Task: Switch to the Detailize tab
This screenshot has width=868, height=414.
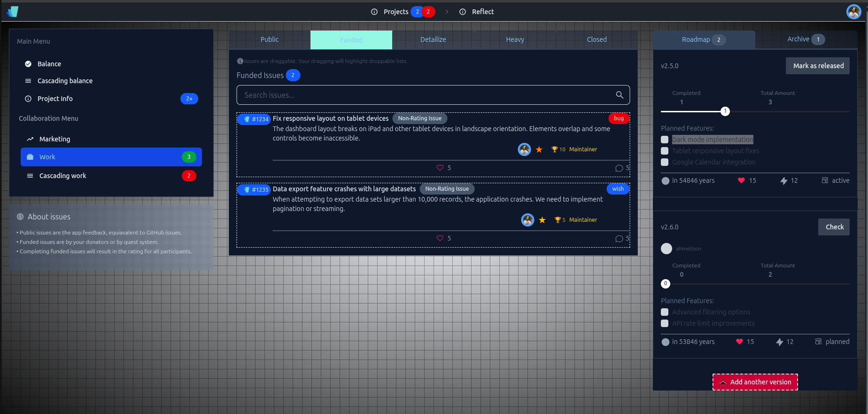Action: (433, 39)
